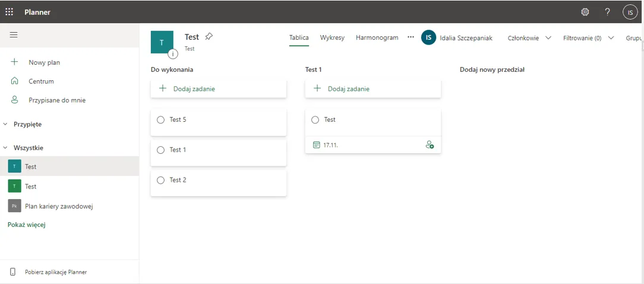The width and height of the screenshot is (644, 284).
Task: Click Pokaż więcej link
Action: (27, 225)
